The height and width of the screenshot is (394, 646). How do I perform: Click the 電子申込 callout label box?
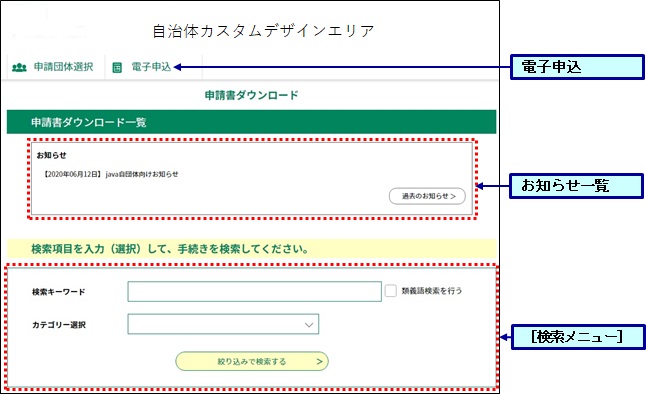coord(577,67)
